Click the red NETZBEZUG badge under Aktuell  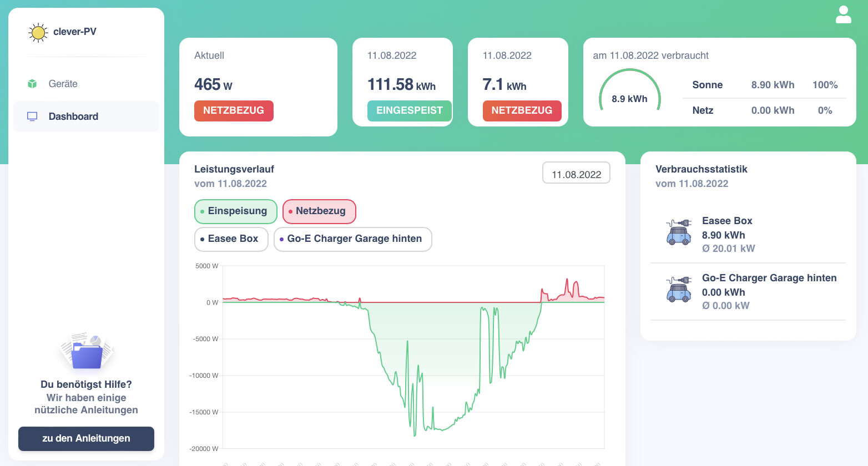click(234, 110)
